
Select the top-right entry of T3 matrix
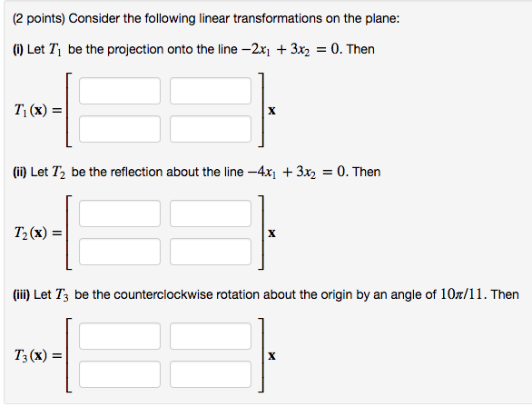(x=211, y=336)
